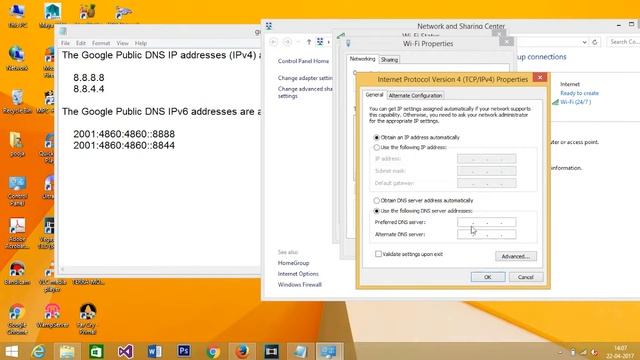Open the Sharing tab in Wi-Fi Properties
The width and height of the screenshot is (640, 360).
389,60
